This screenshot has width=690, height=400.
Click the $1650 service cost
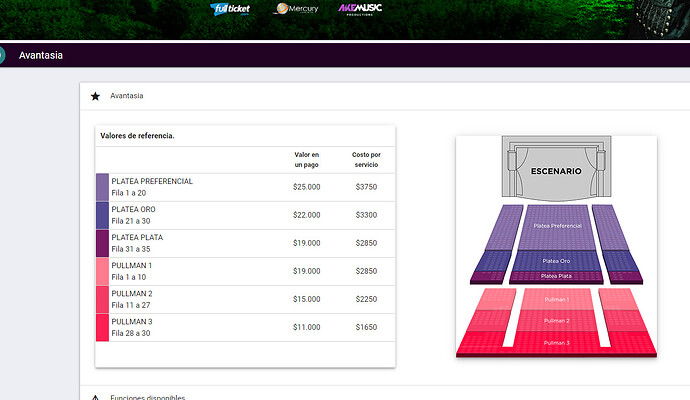coord(366,327)
